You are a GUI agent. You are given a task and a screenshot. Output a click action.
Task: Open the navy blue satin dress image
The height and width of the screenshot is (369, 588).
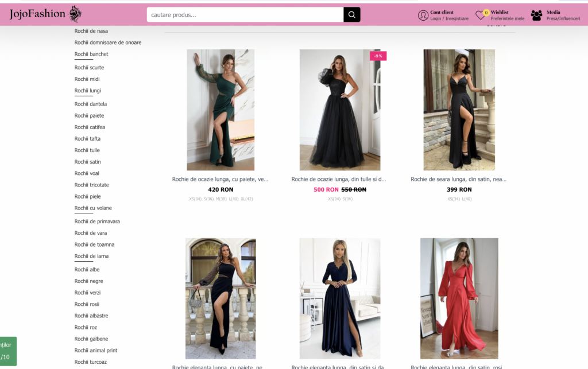pos(339,298)
